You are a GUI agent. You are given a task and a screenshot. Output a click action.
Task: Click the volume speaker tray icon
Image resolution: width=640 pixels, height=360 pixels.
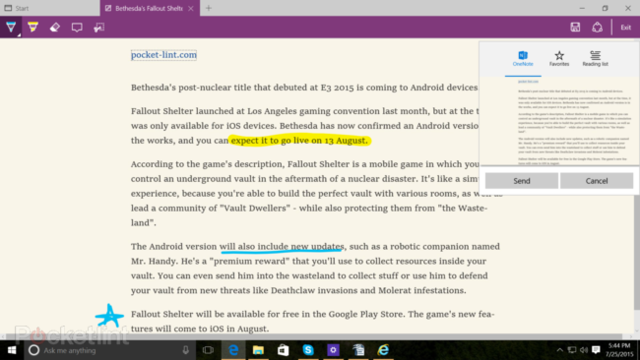pos(584,350)
